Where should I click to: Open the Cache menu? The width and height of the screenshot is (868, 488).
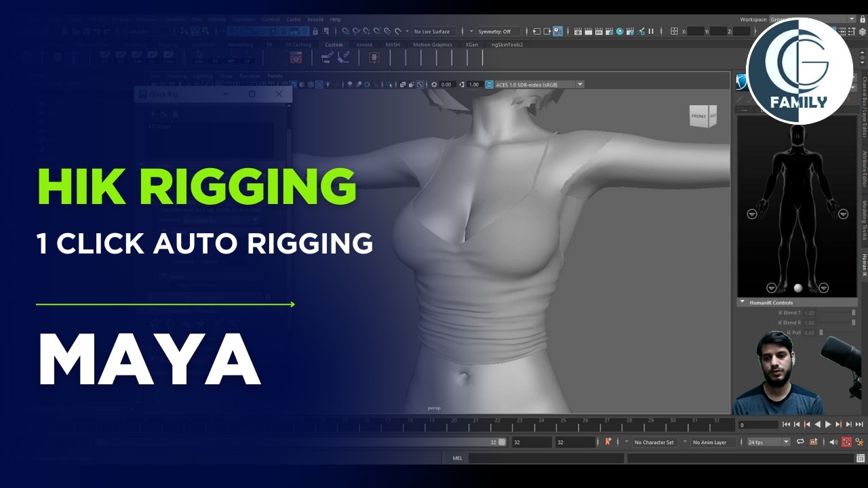(x=293, y=20)
